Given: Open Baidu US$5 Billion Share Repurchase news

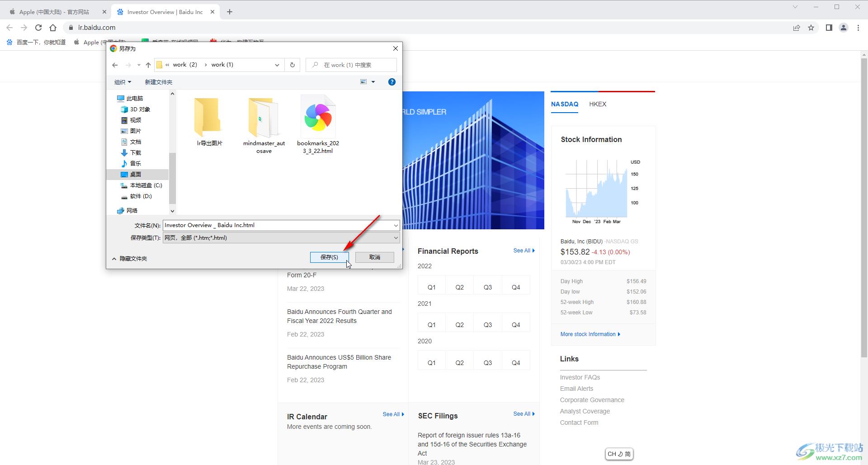Looking at the screenshot, I should pyautogui.click(x=339, y=362).
